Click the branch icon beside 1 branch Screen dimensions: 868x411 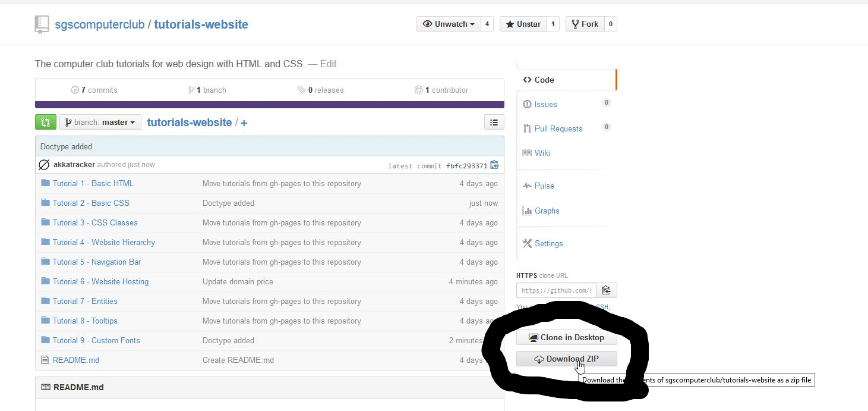click(191, 90)
